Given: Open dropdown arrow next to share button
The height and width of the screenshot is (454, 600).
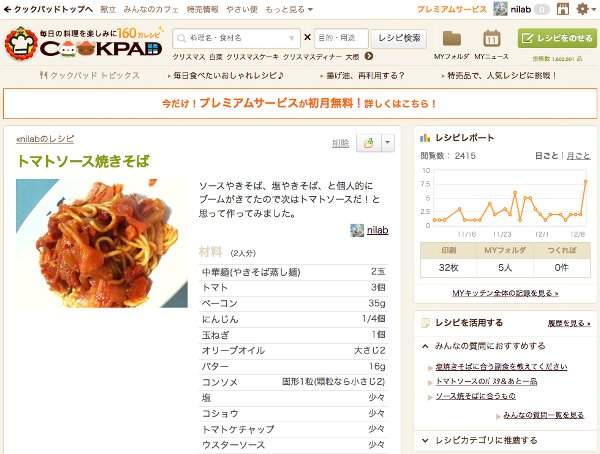Looking at the screenshot, I should [x=388, y=143].
